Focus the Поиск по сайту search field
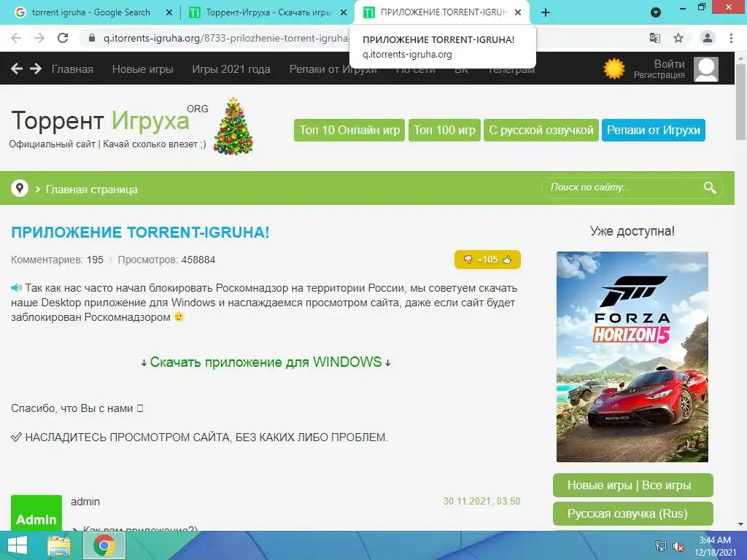 click(x=622, y=187)
